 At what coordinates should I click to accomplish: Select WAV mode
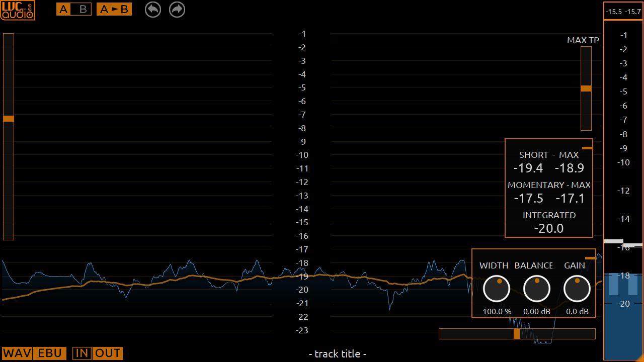[17, 353]
